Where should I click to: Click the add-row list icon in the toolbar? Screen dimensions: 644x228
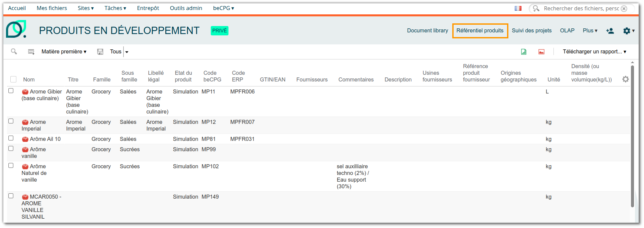coord(31,52)
